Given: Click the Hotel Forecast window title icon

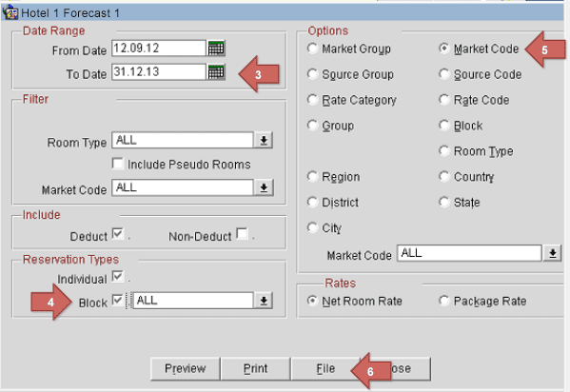Looking at the screenshot, I should click(x=10, y=12).
